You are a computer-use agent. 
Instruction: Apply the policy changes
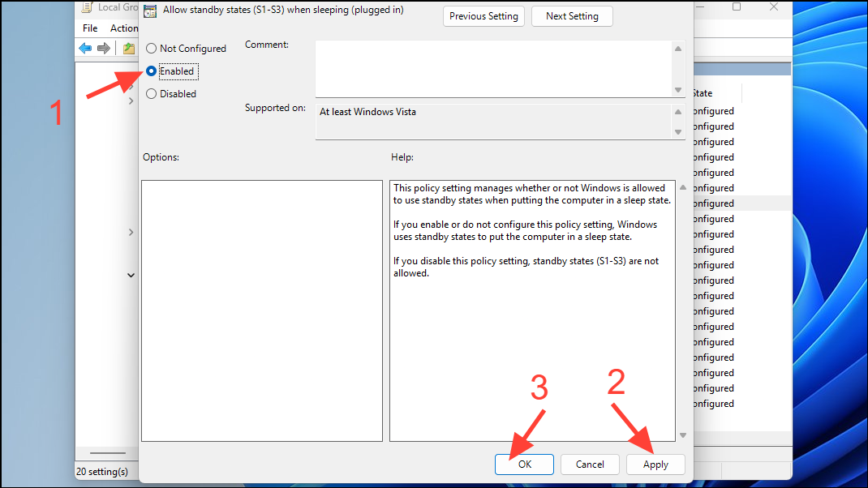[x=655, y=464]
